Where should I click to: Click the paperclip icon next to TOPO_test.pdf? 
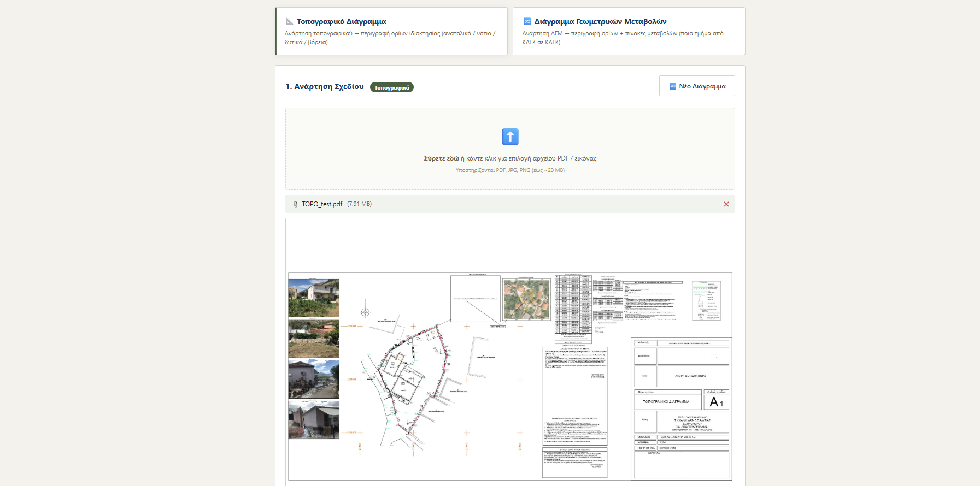[296, 204]
